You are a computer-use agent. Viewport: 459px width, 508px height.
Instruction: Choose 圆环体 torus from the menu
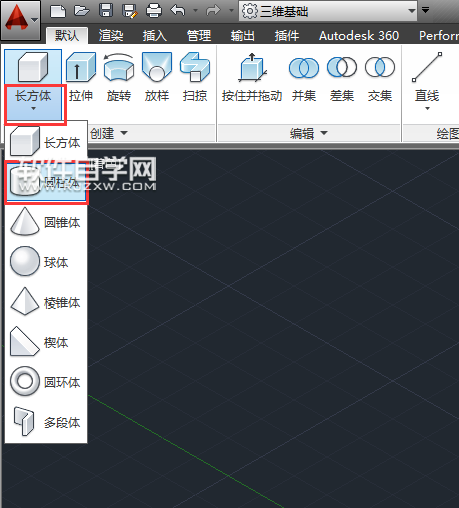coord(46,382)
